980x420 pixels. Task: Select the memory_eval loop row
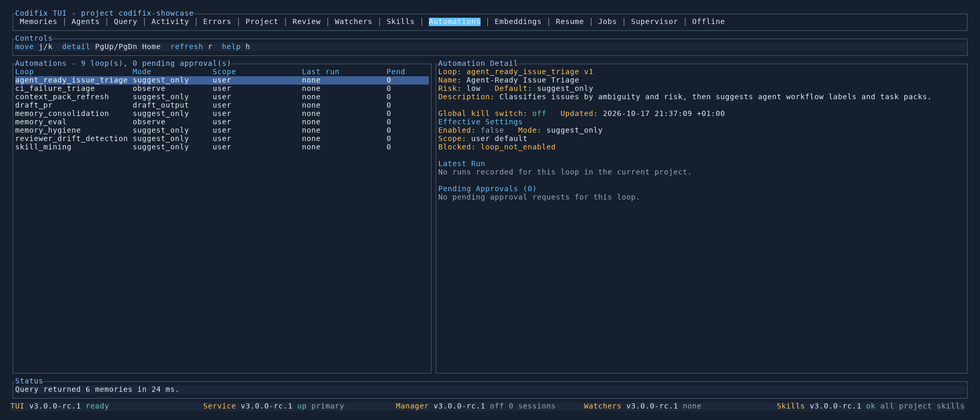pyautogui.click(x=222, y=122)
